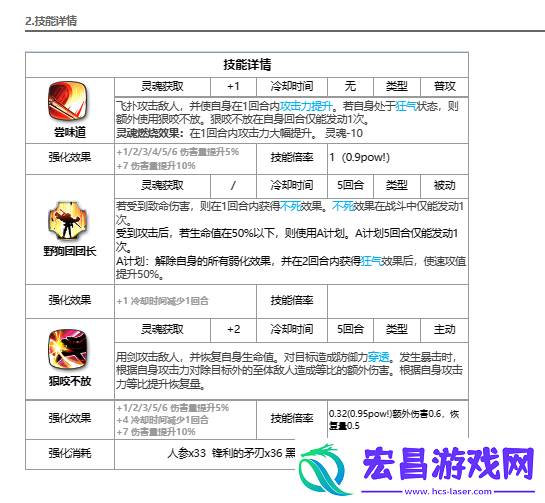
Task: Select the 狠咬不放 skill name
Action: 70,381
